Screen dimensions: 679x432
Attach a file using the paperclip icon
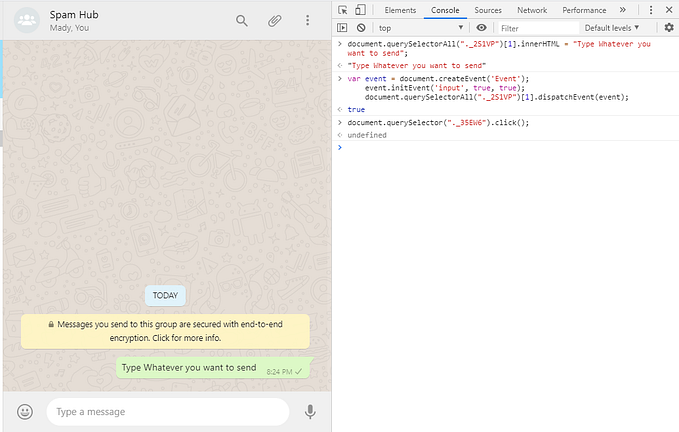(275, 20)
